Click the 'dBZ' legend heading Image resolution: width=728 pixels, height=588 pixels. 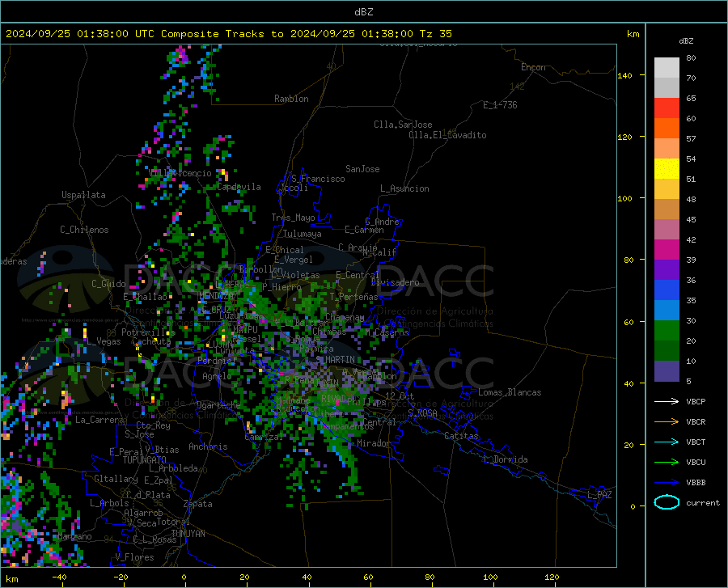[x=686, y=40]
